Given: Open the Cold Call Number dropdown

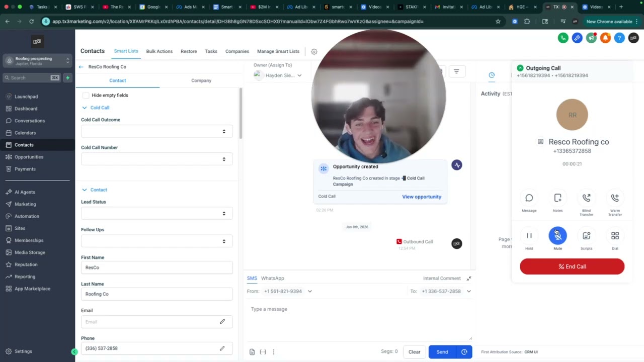Looking at the screenshot, I should click(157, 159).
